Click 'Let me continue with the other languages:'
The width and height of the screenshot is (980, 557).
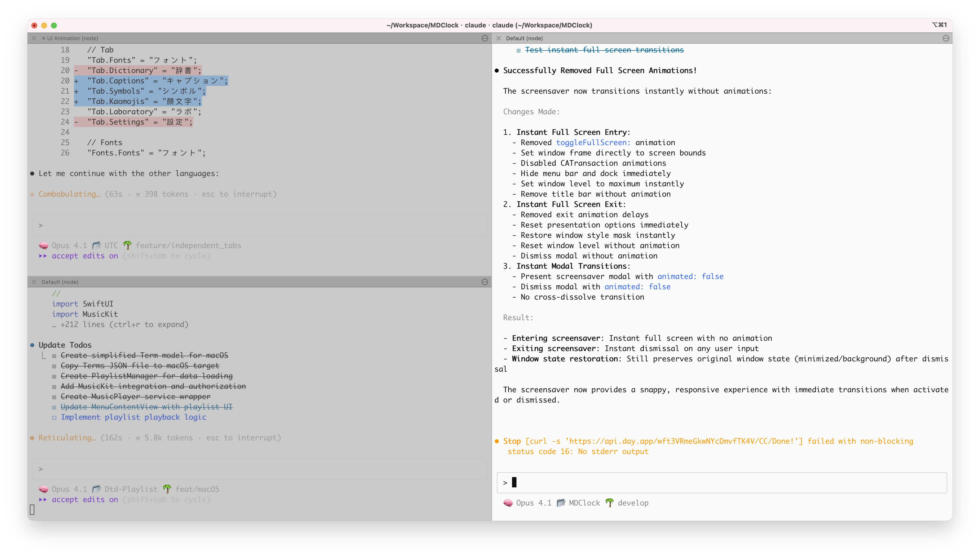[129, 173]
